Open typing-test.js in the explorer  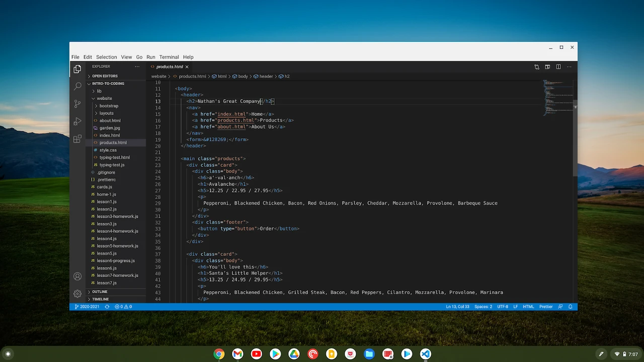point(112,165)
